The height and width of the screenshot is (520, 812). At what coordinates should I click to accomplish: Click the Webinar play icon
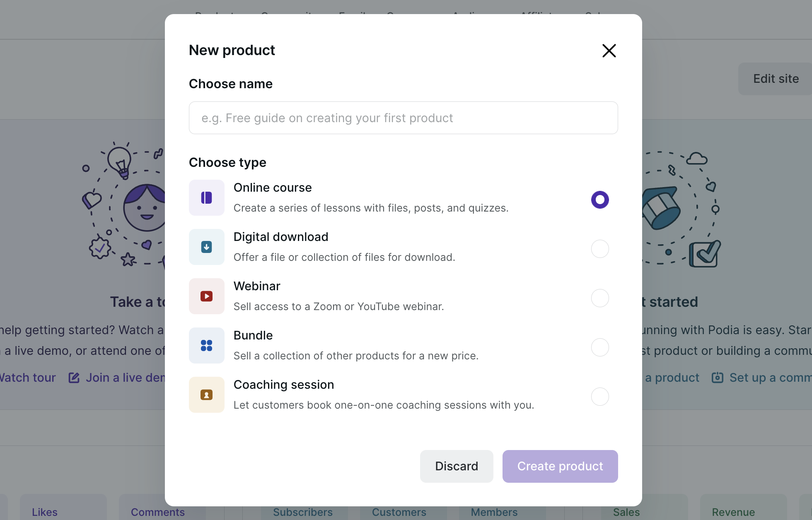(x=206, y=296)
